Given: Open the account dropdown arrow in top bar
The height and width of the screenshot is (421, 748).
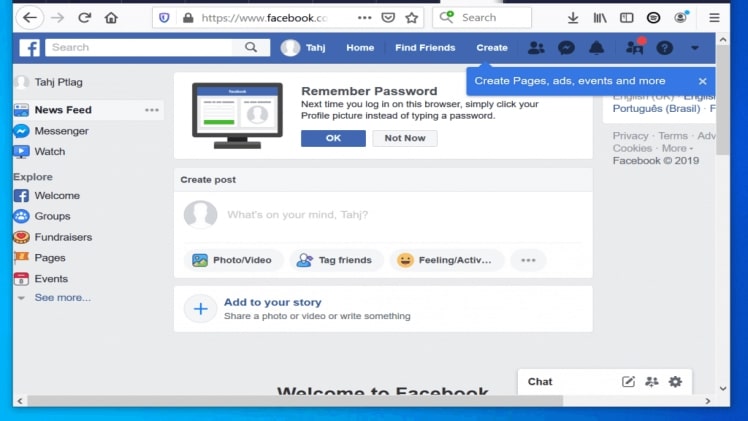Looking at the screenshot, I should pyautogui.click(x=695, y=48).
